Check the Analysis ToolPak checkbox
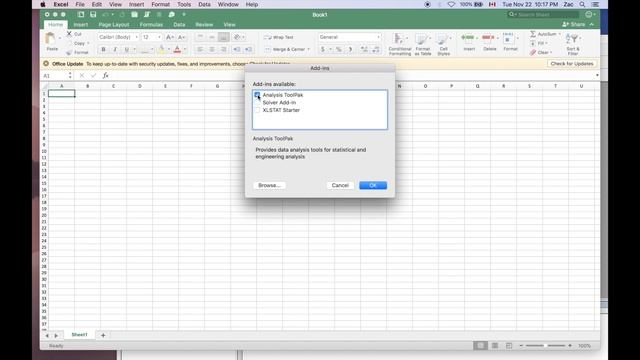640x360 pixels. [x=257, y=95]
